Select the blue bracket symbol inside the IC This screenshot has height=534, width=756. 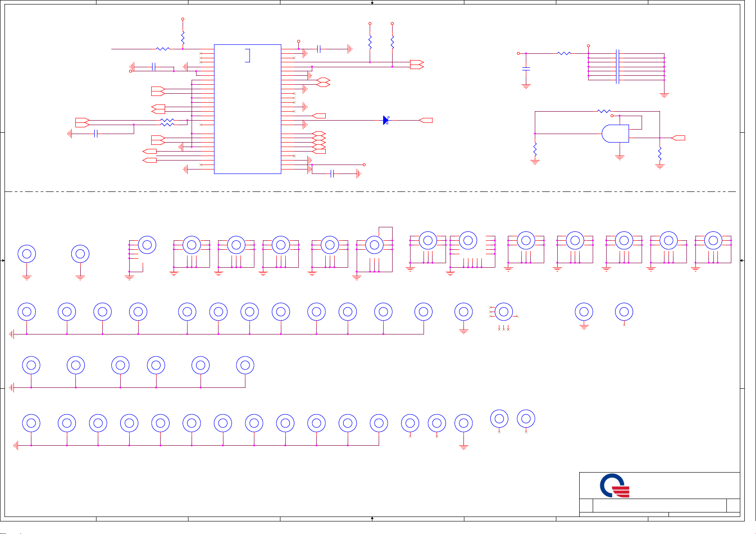click(247, 56)
